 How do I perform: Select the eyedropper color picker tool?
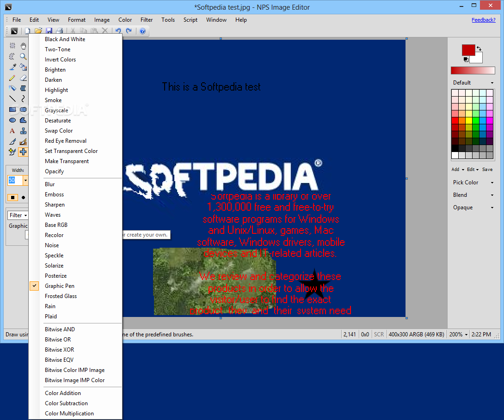click(12, 67)
